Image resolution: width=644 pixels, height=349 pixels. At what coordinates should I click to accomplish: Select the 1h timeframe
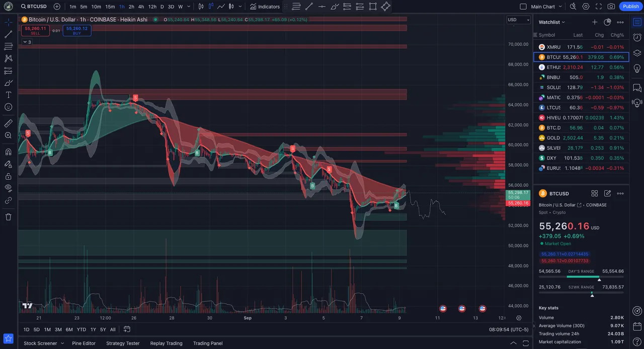(122, 7)
